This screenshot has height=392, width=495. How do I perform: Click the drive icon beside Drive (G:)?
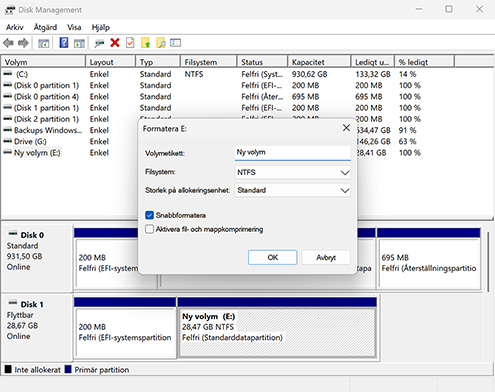pyautogui.click(x=8, y=141)
